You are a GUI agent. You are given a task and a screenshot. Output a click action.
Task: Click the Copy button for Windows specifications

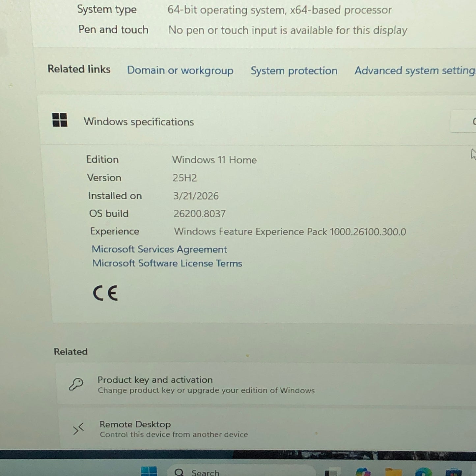(x=468, y=122)
